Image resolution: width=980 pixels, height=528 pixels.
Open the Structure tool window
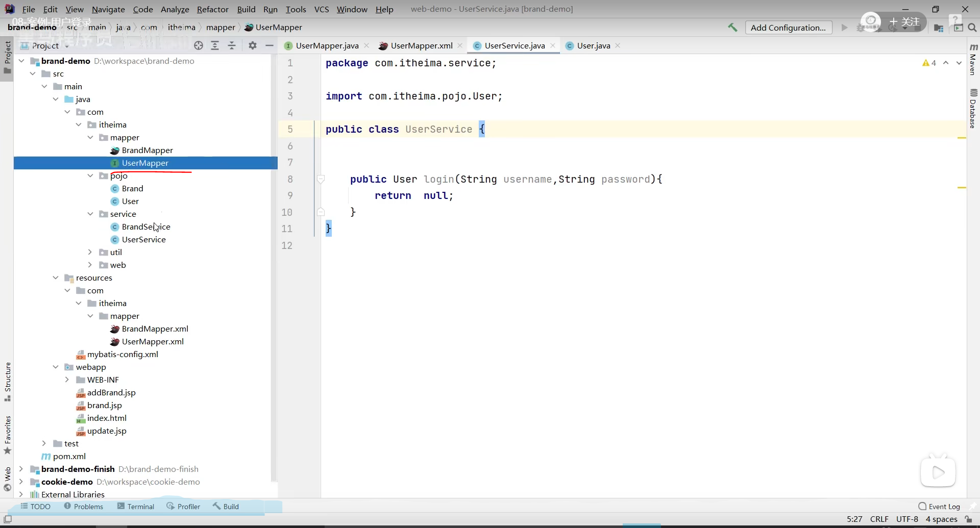click(x=7, y=381)
